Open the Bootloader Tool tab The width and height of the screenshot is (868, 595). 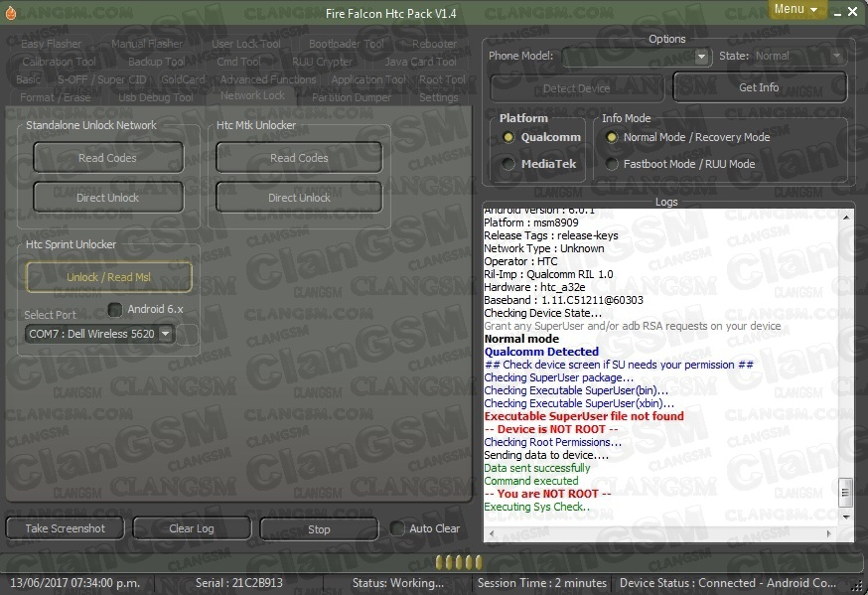pyautogui.click(x=346, y=44)
